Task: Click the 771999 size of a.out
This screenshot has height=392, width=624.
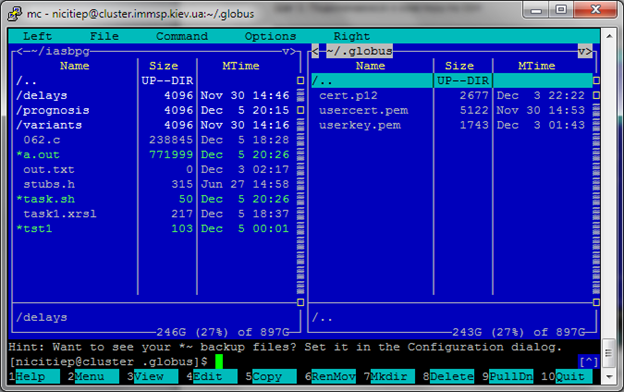Action: [171, 155]
